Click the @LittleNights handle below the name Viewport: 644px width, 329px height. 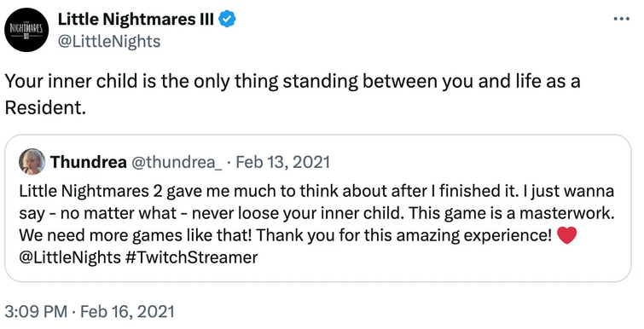click(x=109, y=42)
